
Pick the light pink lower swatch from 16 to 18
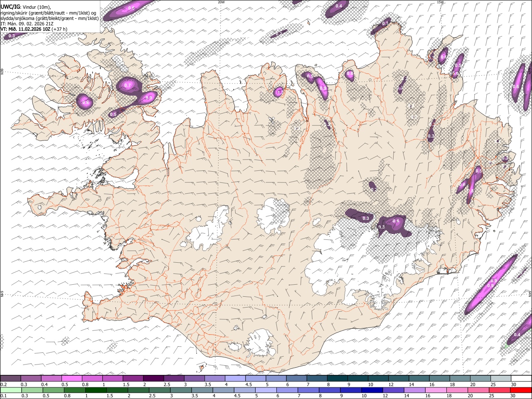436,390
